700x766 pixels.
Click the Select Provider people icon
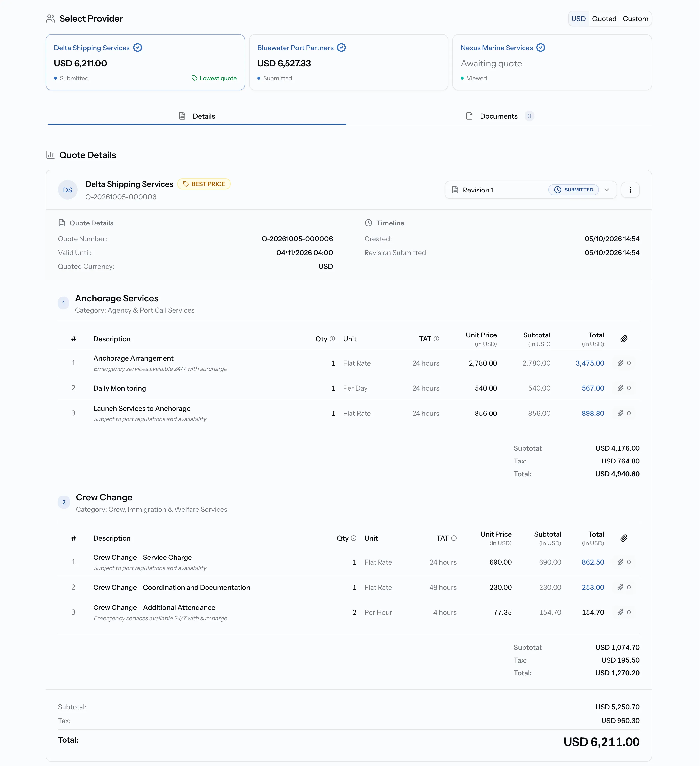pos(50,19)
